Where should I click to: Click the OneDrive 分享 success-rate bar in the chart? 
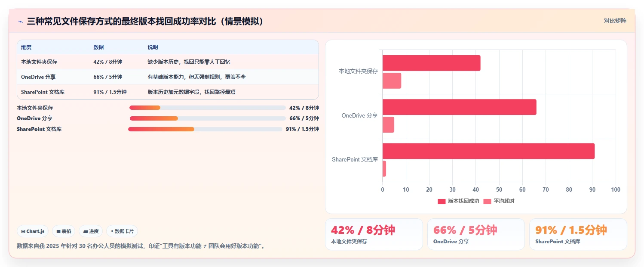click(459, 107)
